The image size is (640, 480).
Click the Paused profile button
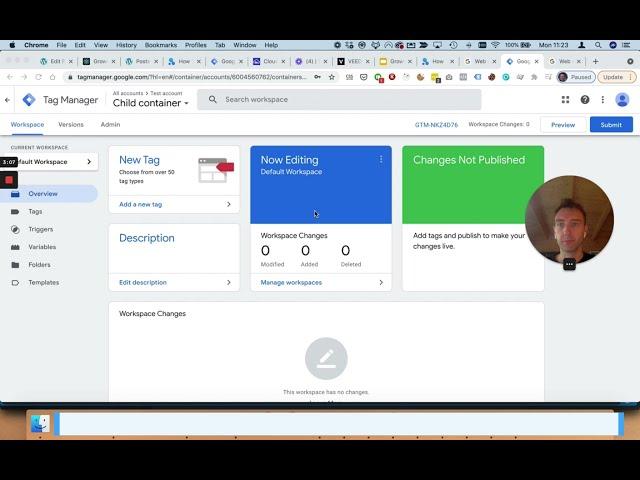(x=575, y=77)
